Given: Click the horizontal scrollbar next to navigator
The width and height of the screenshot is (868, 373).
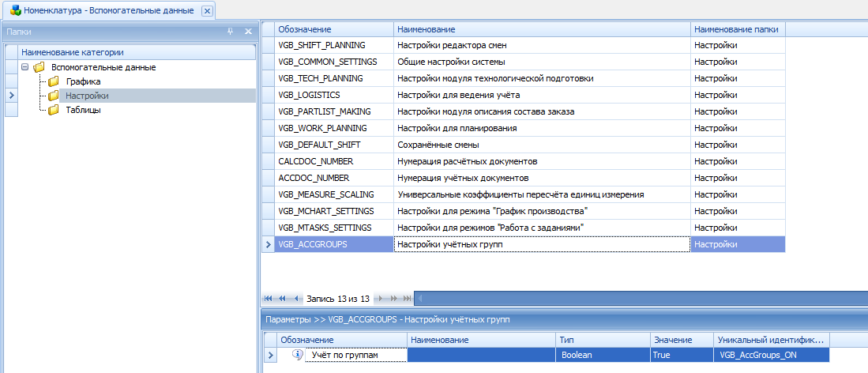Looking at the screenshot, I should tap(632, 299).
